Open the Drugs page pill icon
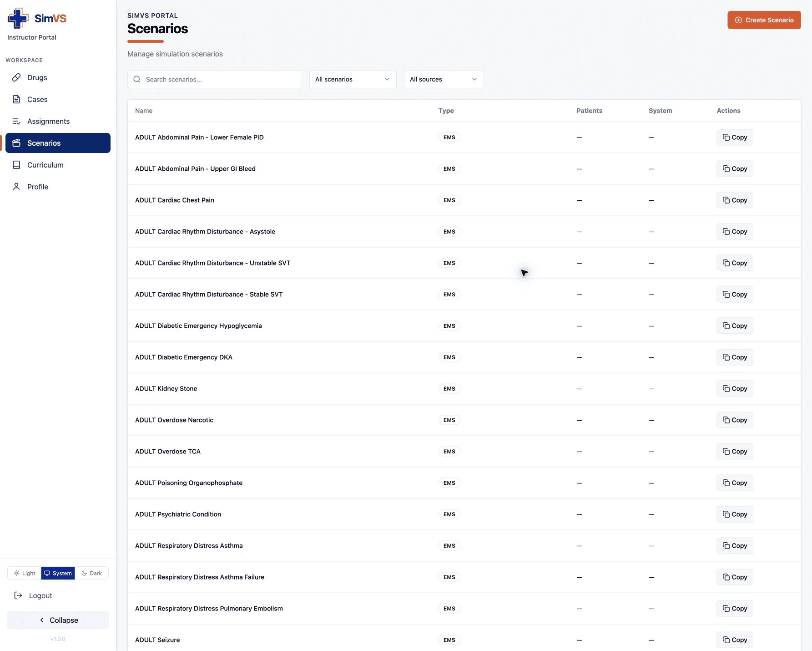The width and height of the screenshot is (812, 651). [16, 77]
